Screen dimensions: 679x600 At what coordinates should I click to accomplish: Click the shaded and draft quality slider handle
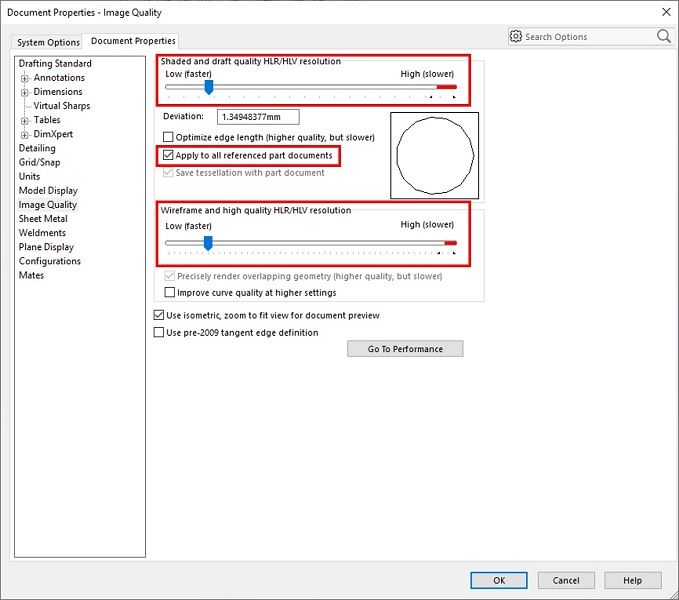(x=208, y=88)
